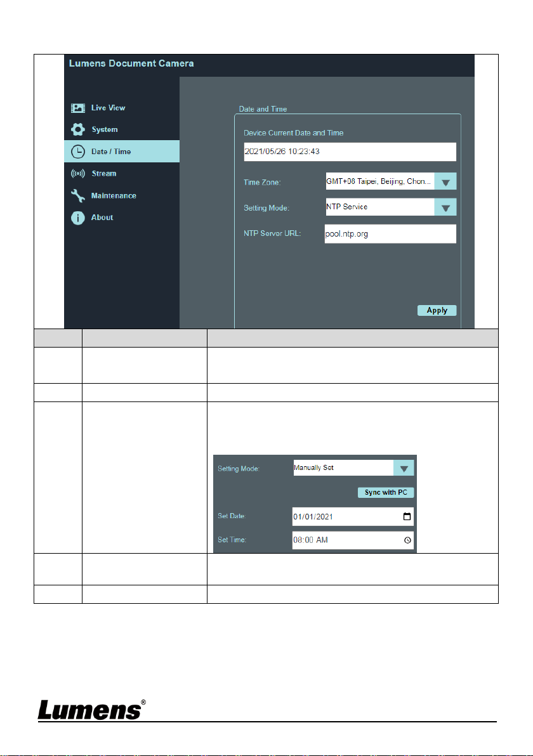Click the NTP Server URL: label
The height and width of the screenshot is (756, 533).
click(x=272, y=233)
